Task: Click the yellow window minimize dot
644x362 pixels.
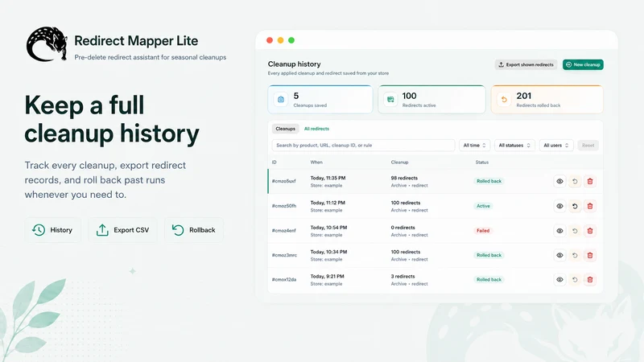Action: pyautogui.click(x=280, y=40)
